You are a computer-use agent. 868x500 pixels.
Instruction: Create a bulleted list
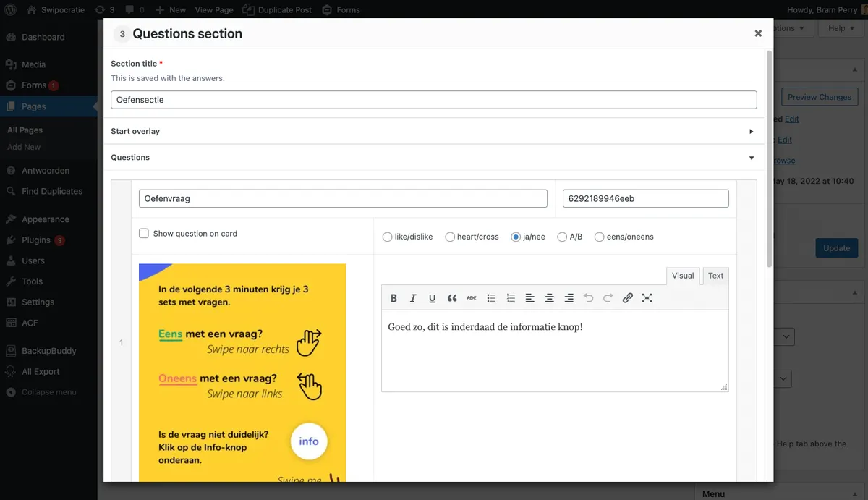pyautogui.click(x=491, y=298)
